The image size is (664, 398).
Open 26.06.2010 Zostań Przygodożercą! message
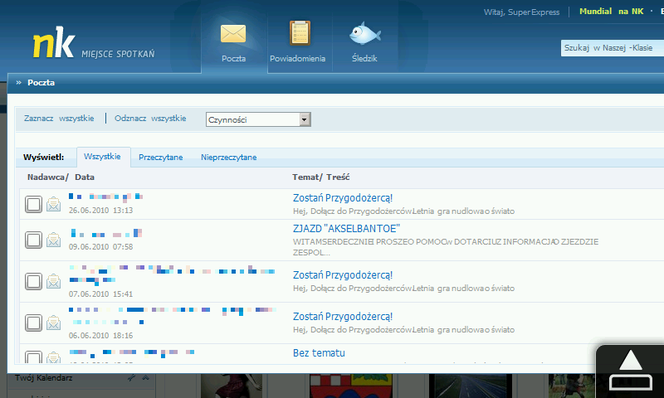pyautogui.click(x=343, y=198)
